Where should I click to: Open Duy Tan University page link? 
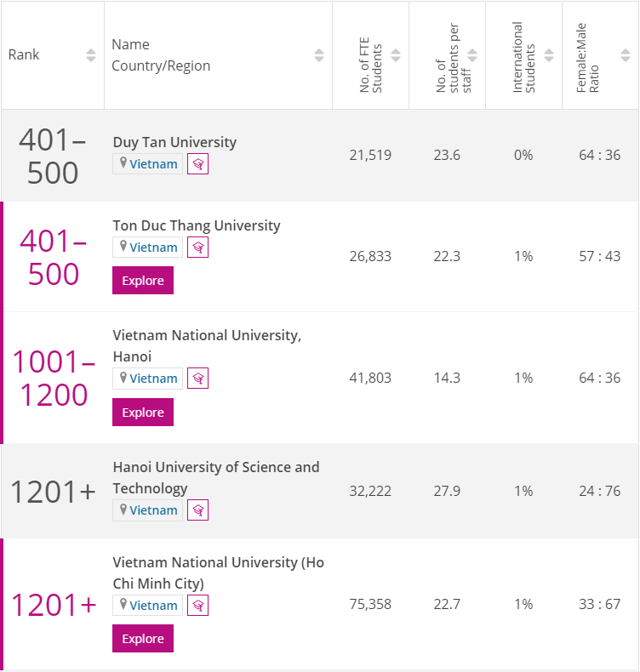[174, 142]
